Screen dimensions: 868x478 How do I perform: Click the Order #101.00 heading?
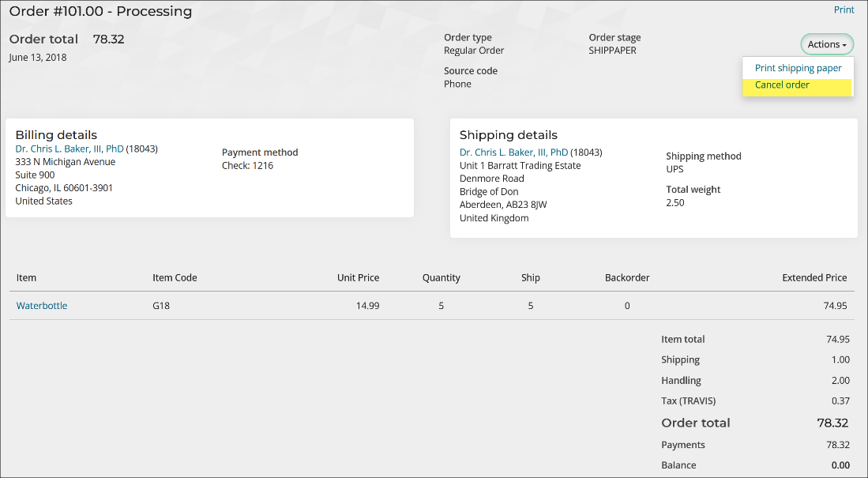[100, 11]
